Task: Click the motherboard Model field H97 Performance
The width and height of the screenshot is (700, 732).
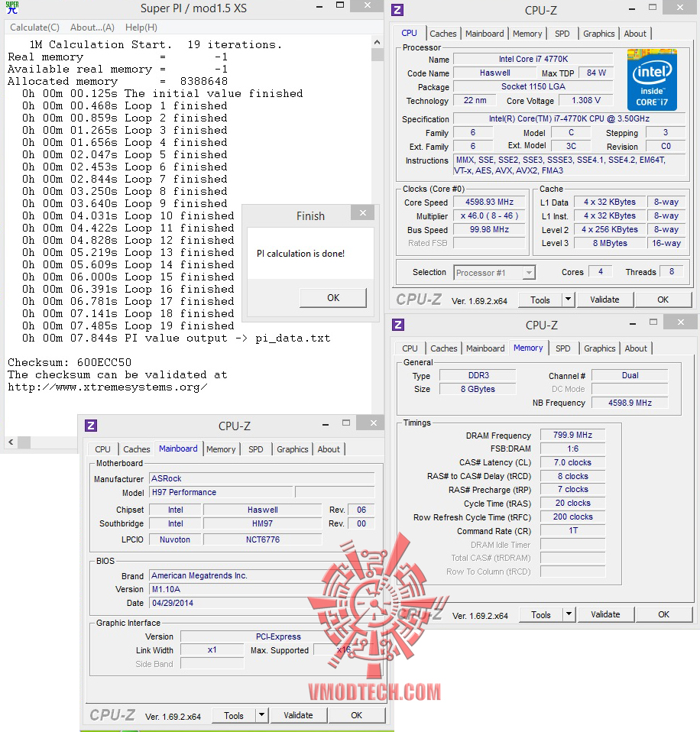Action: click(x=222, y=493)
